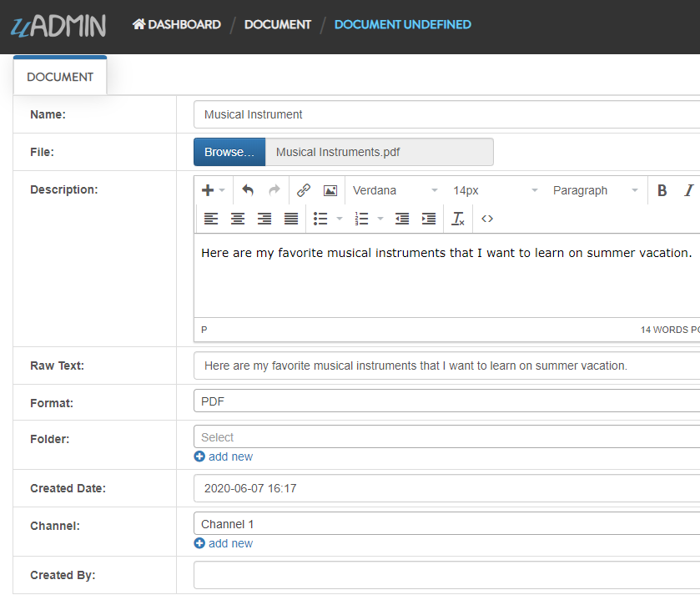Align description text to center

tap(238, 219)
